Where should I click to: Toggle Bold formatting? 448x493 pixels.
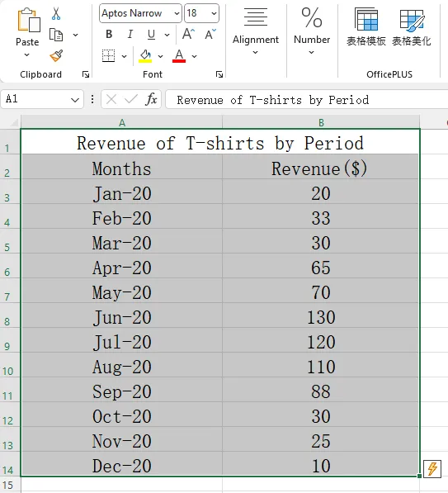click(x=109, y=34)
